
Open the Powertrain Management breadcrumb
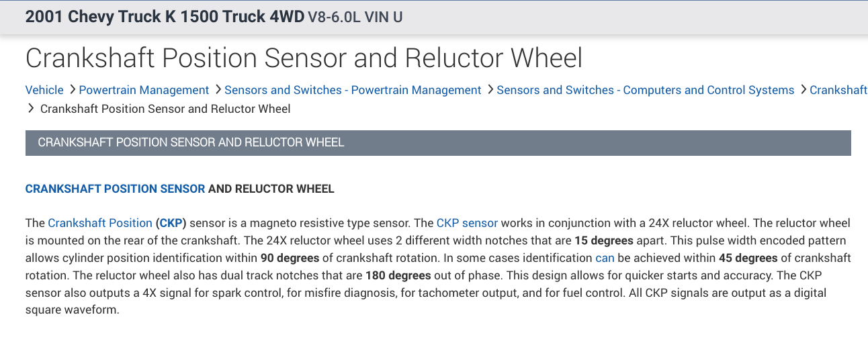tap(144, 90)
